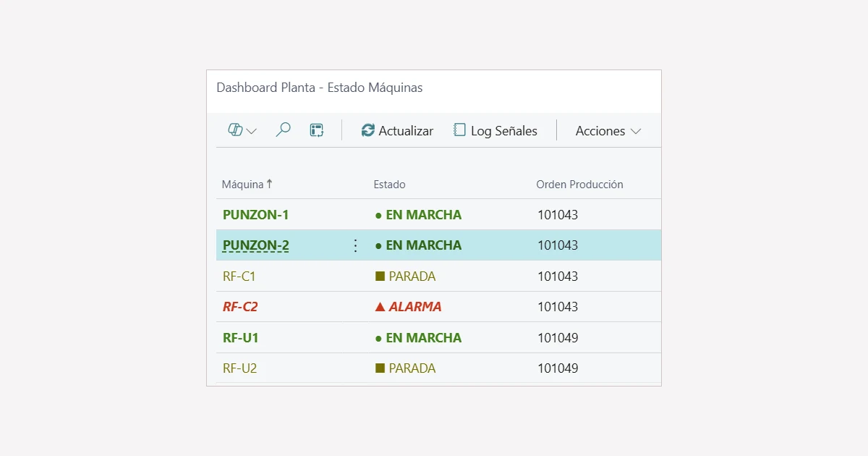Open the PUNZON-2 machine link

coord(256,245)
